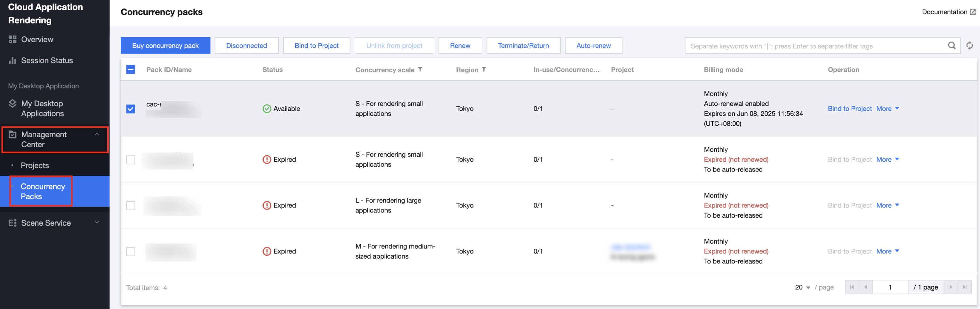Click the Buy concurrency pack button

pyautogui.click(x=165, y=46)
